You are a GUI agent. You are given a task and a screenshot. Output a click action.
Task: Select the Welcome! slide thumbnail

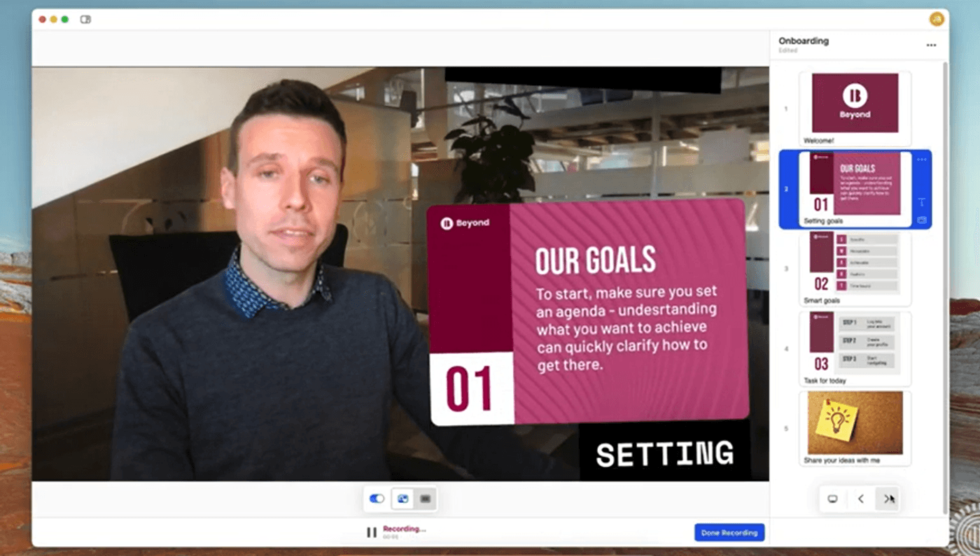pyautogui.click(x=855, y=108)
